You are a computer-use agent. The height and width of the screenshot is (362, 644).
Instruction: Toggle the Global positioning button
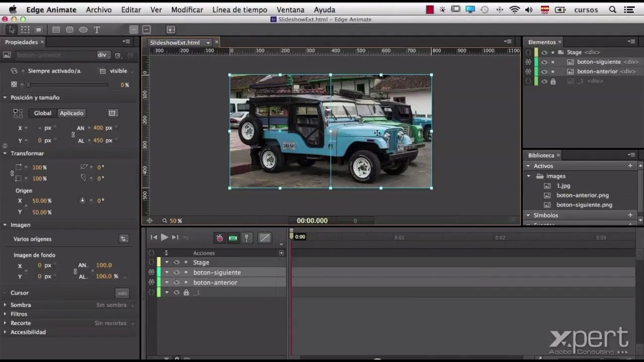point(43,113)
